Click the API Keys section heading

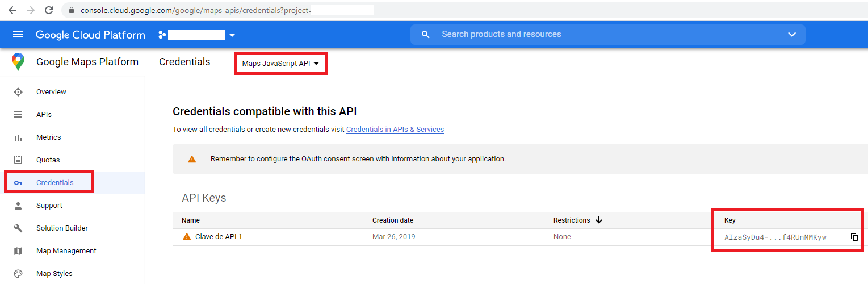click(x=204, y=198)
